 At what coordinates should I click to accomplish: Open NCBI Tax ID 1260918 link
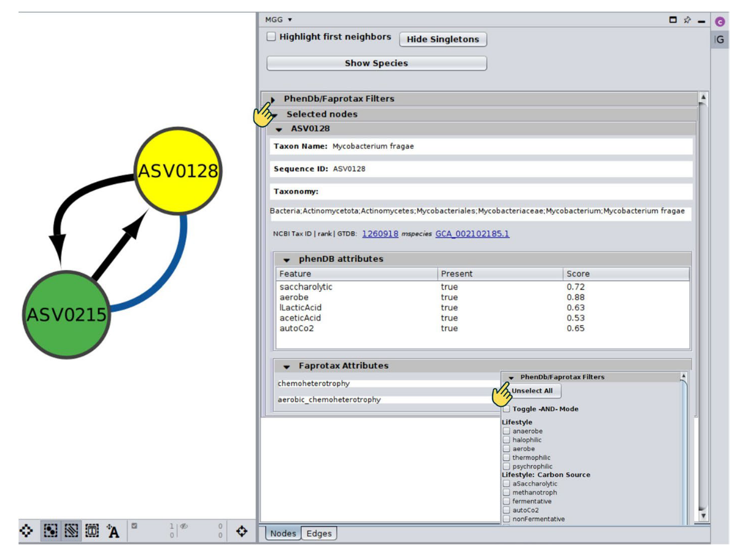click(x=380, y=234)
